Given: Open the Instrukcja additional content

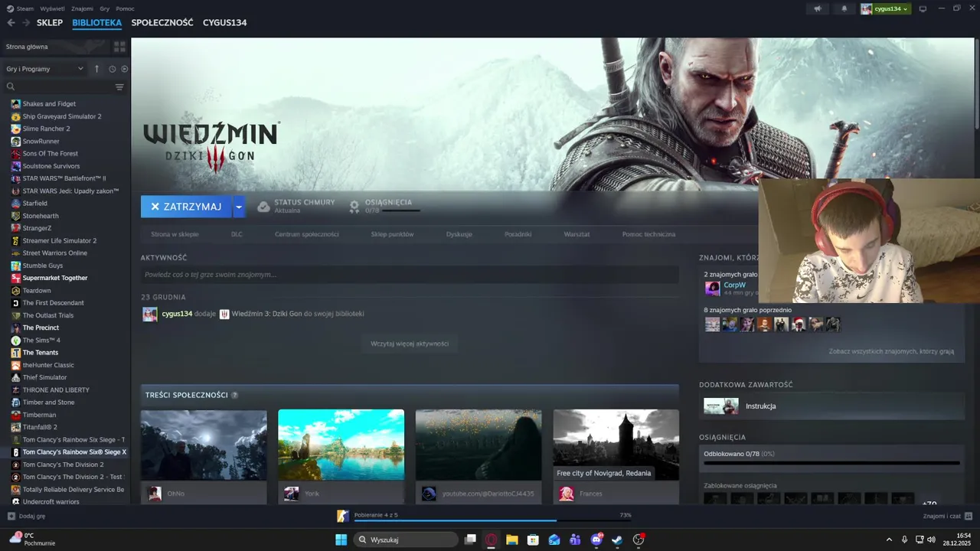Looking at the screenshot, I should pos(831,406).
